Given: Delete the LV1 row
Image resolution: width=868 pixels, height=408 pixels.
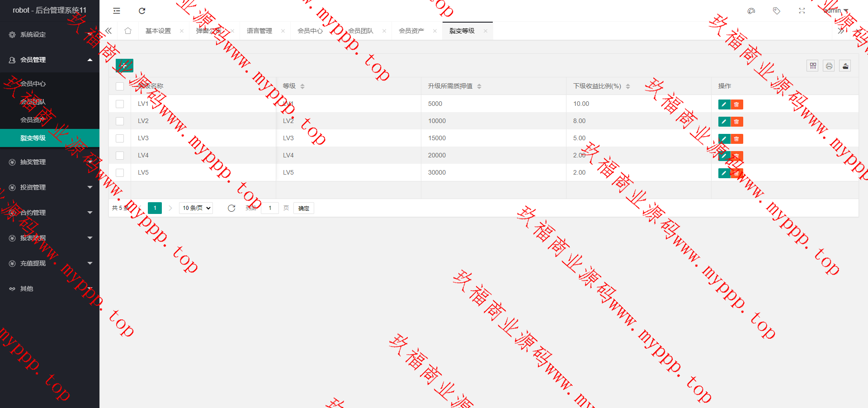Looking at the screenshot, I should coord(737,104).
